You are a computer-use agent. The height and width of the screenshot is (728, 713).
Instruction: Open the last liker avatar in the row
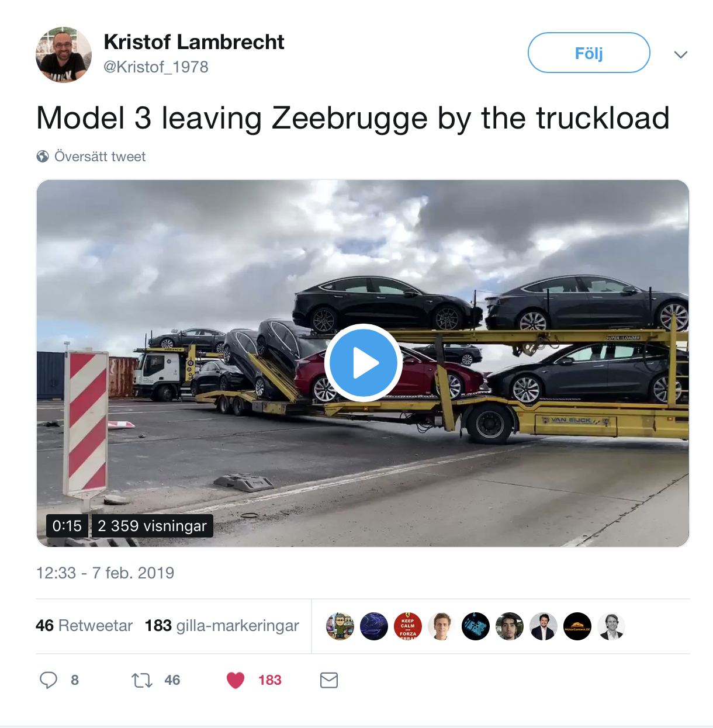pyautogui.click(x=611, y=626)
